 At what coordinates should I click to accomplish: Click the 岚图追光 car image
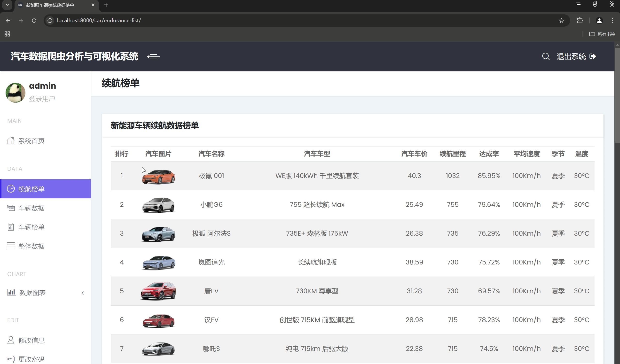click(x=159, y=263)
